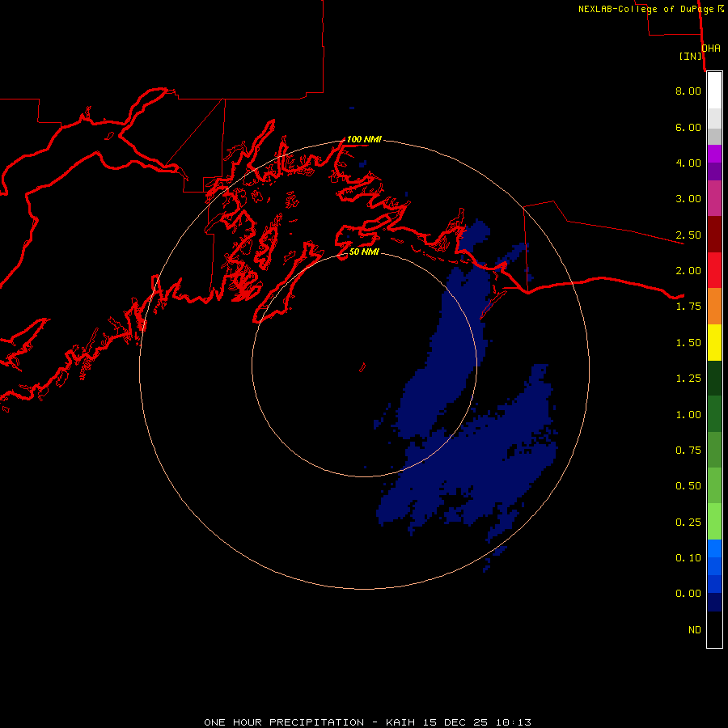This screenshot has height=728, width=728.
Task: Select the 1.50 legend value
Action: (688, 343)
